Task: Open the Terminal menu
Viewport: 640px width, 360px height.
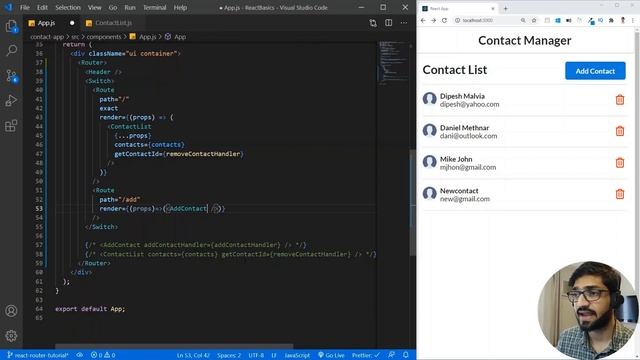Action: [x=154, y=7]
